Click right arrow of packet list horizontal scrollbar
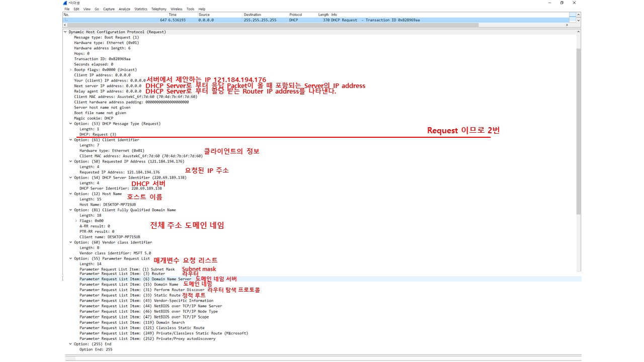This screenshot has height=362, width=644. [x=567, y=25]
